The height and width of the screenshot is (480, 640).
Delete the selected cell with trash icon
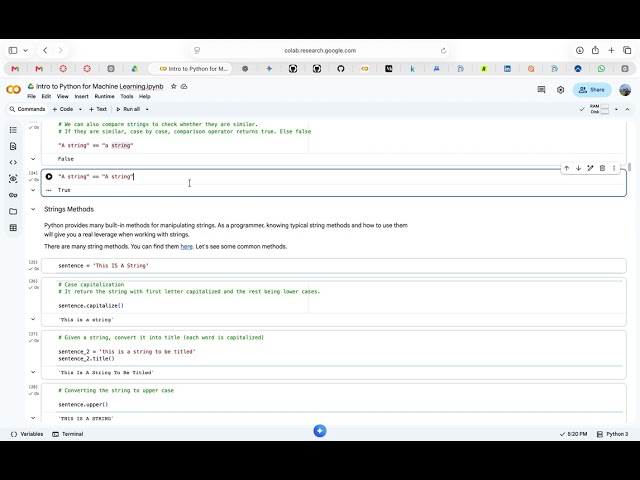602,168
